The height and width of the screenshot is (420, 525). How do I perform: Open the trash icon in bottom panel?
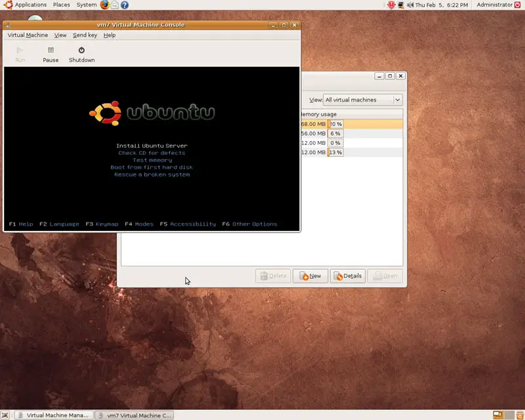(520, 415)
